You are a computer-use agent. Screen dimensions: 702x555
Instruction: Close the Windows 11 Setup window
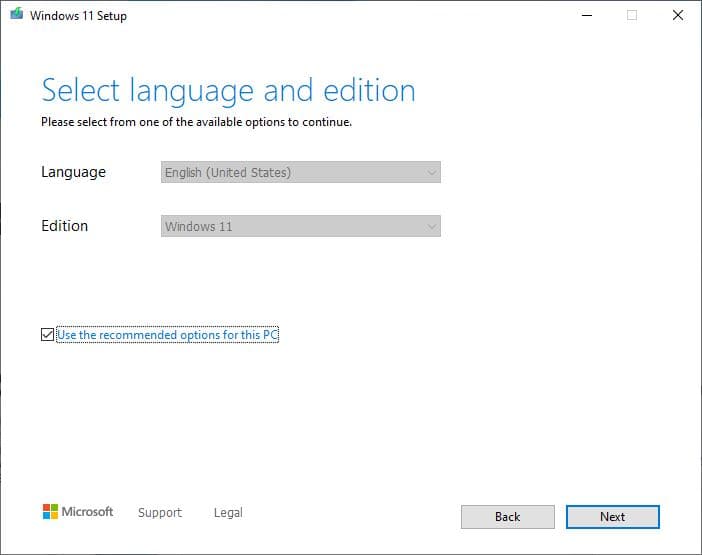point(677,16)
